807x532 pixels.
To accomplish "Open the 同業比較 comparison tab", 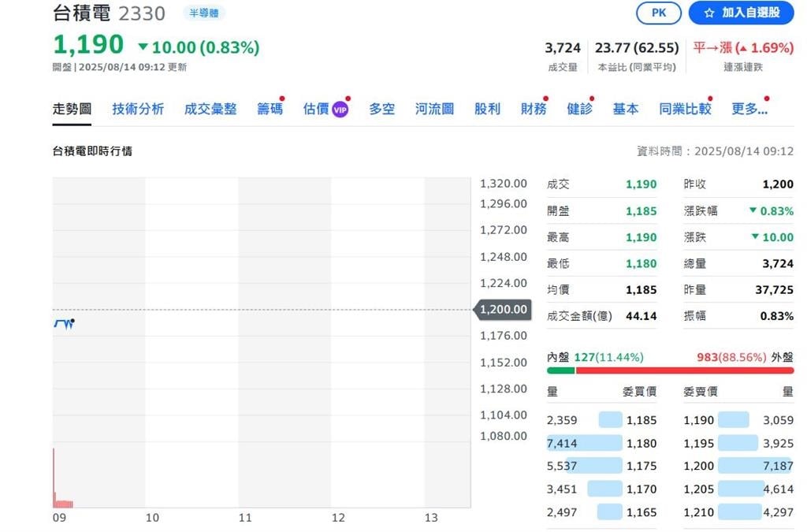I will pyautogui.click(x=684, y=110).
